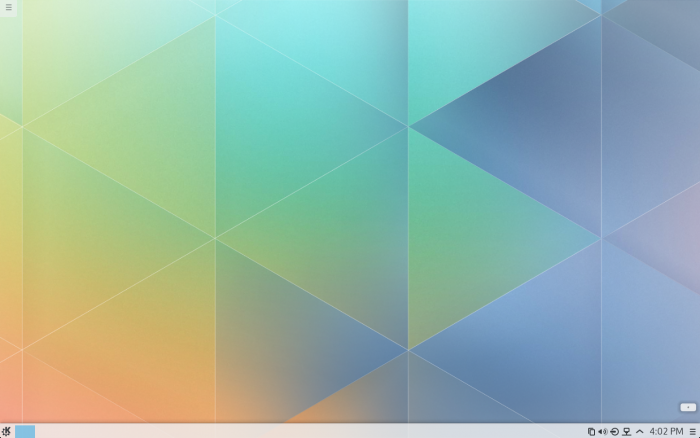Show clipboard history from the system tray
Image resolution: width=700 pixels, height=438 pixels.
point(591,431)
